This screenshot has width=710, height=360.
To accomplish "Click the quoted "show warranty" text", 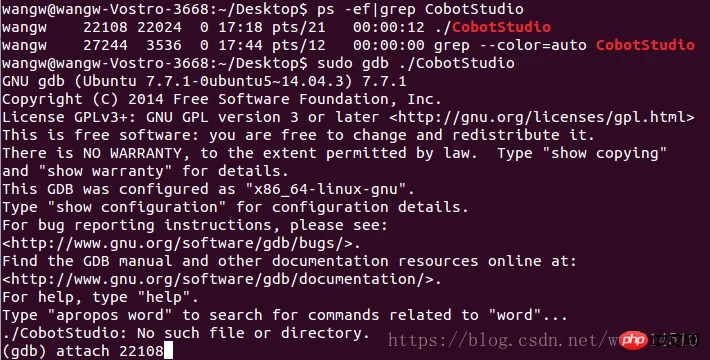I will [x=106, y=171].
